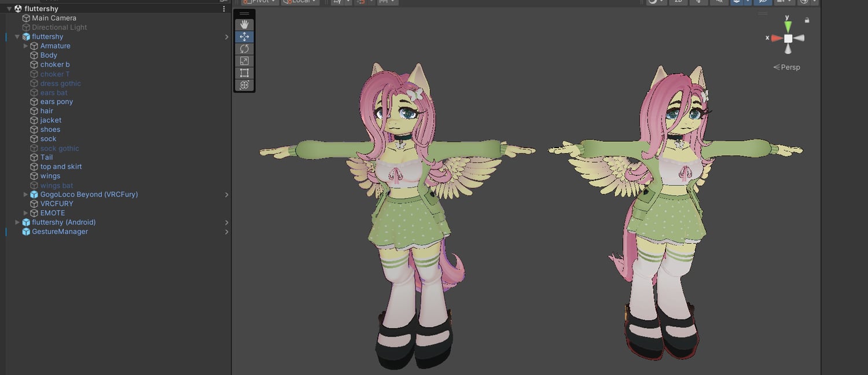
Task: Expand GogoLoco Beyond (VRCFury)
Action: click(x=25, y=194)
